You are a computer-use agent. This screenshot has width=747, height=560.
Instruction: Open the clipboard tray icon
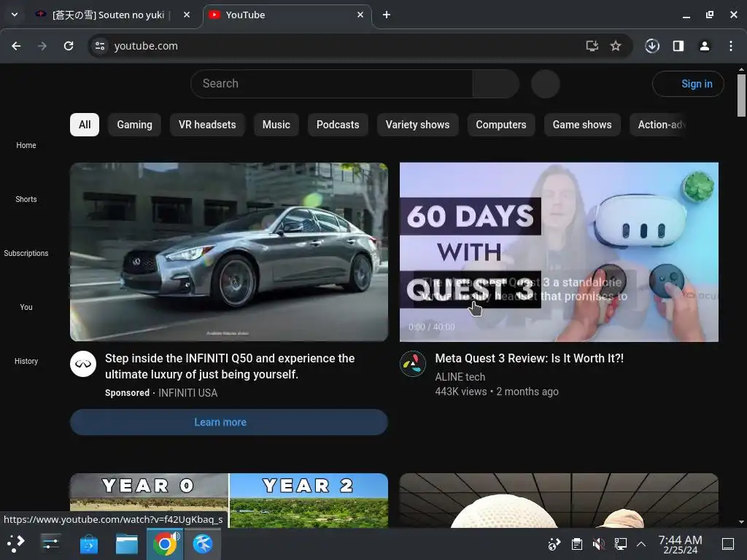577,544
